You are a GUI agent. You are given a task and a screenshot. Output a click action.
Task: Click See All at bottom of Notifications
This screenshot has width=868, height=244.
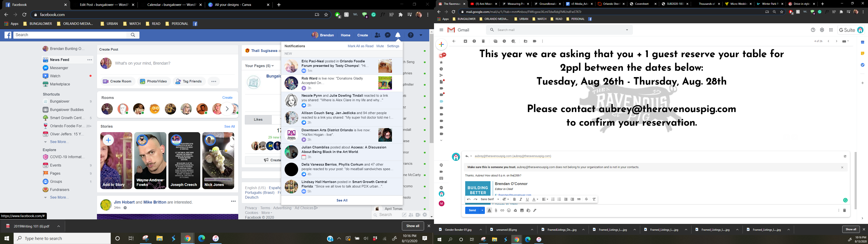point(342,201)
